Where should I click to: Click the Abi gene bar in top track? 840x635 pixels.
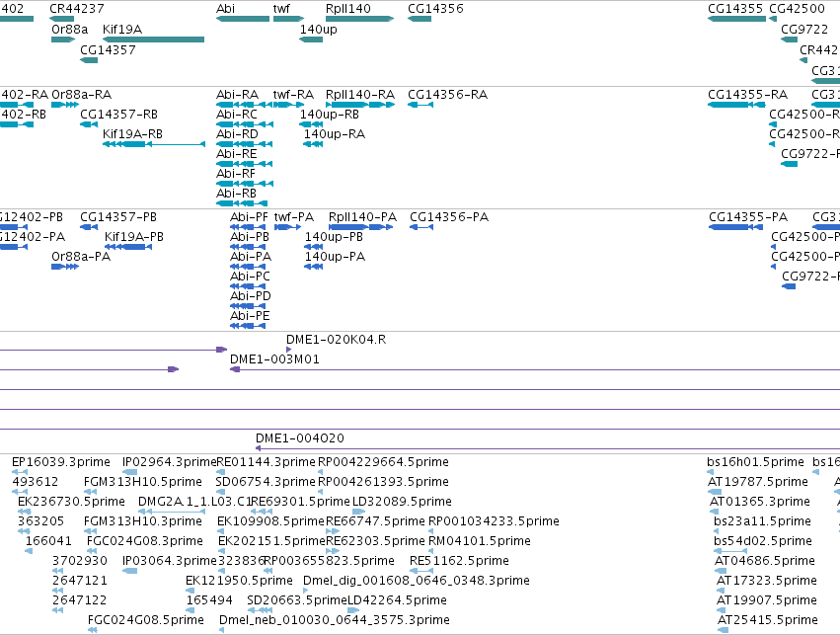[x=243, y=19]
